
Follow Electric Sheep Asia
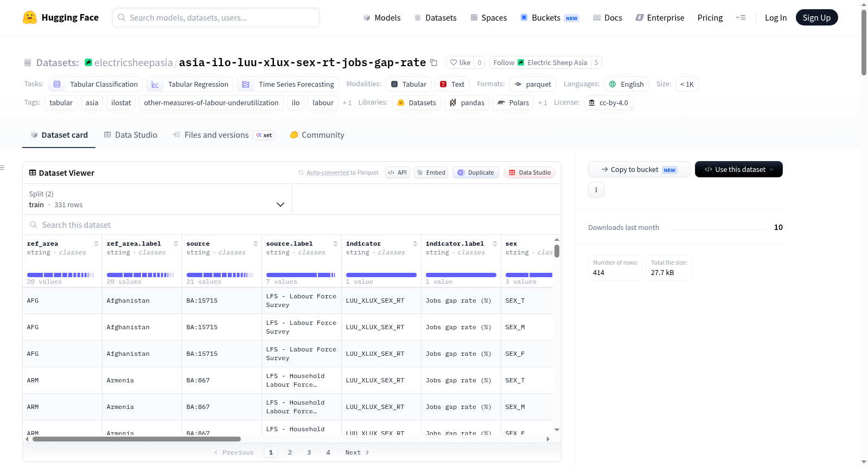[540, 62]
